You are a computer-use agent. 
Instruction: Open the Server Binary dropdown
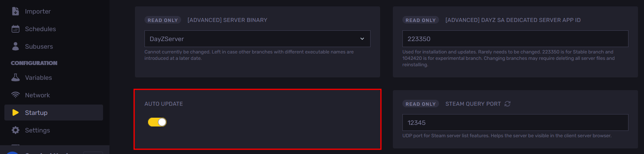pyautogui.click(x=257, y=39)
